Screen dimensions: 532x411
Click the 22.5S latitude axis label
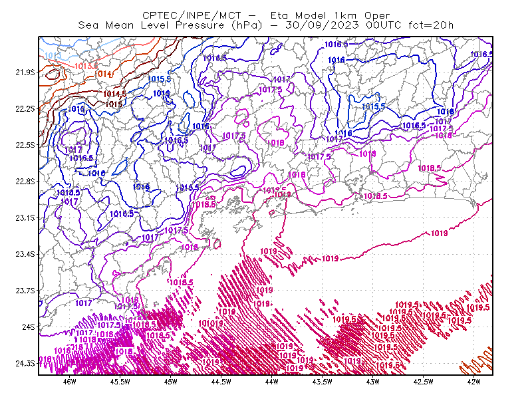pos(25,145)
